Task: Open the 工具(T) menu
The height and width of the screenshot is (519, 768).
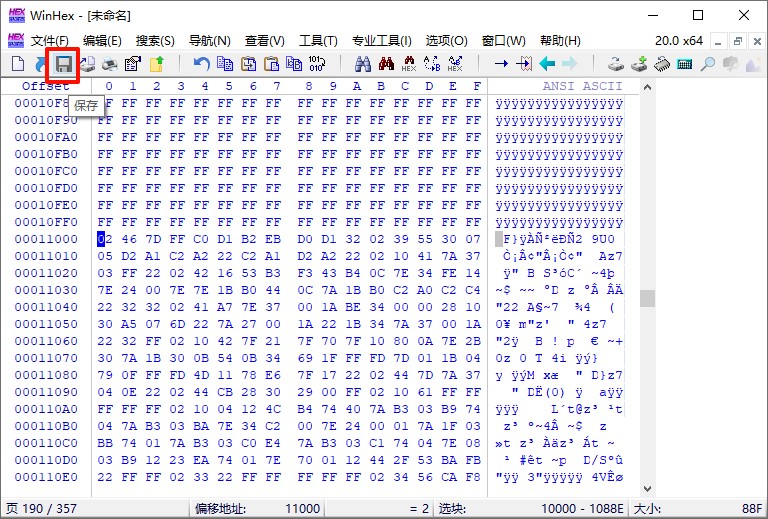Action: click(318, 41)
